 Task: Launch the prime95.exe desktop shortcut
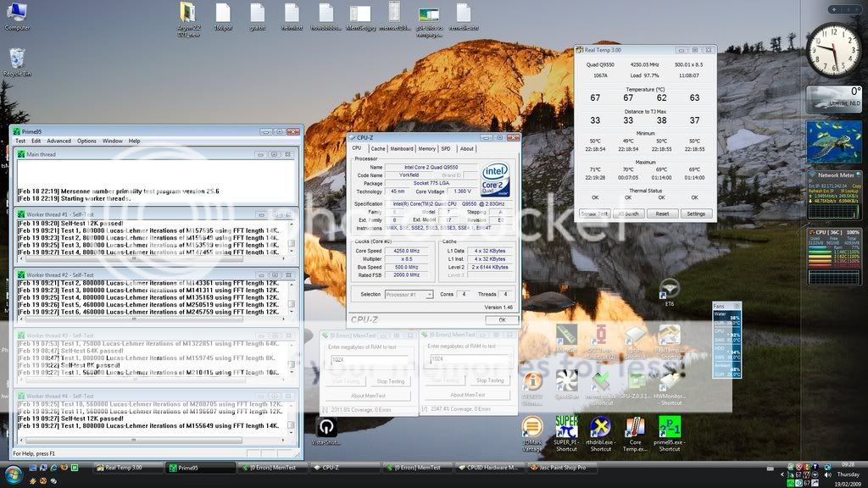tap(670, 434)
